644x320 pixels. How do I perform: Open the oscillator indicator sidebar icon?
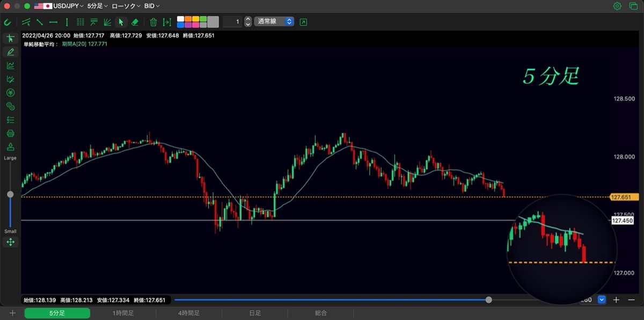(10, 79)
